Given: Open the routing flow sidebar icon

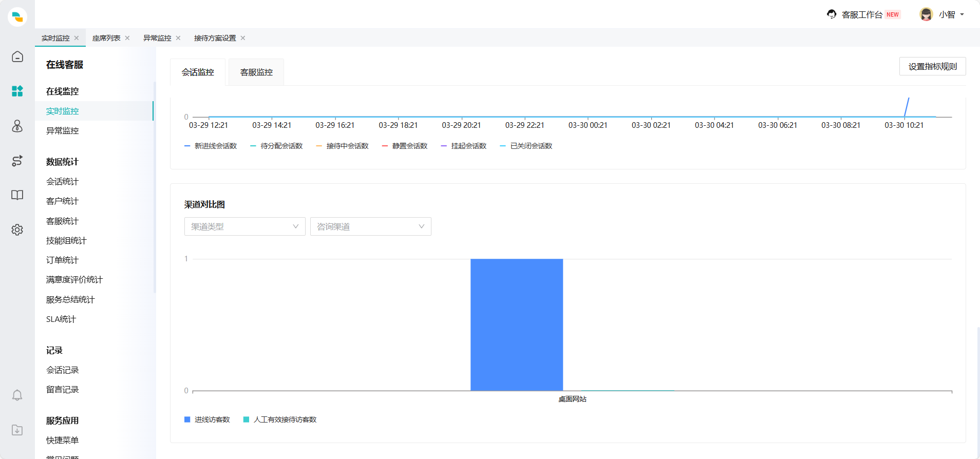Looking at the screenshot, I should (x=17, y=161).
